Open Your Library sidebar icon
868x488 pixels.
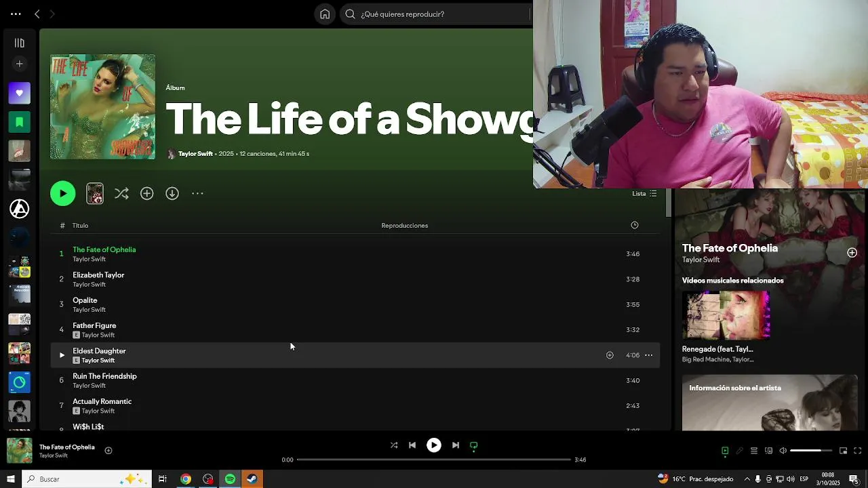click(19, 43)
